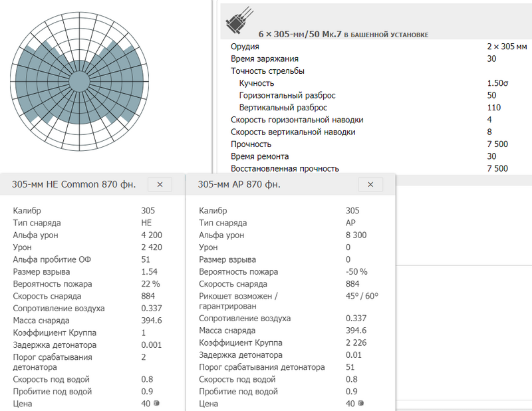Close the 305-мм HE Common 870 фн. panel
The height and width of the screenshot is (411, 532).
(160, 185)
